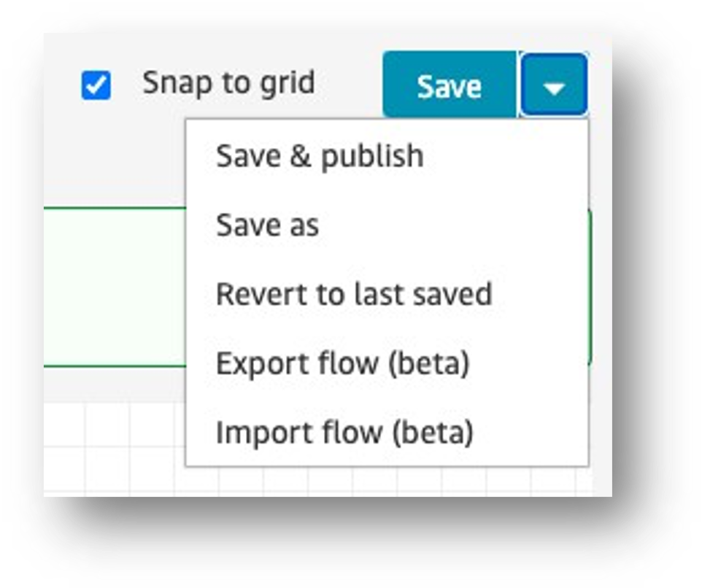Publish the flow via Save & publish
Screen dimensions: 702x588
[x=320, y=156]
